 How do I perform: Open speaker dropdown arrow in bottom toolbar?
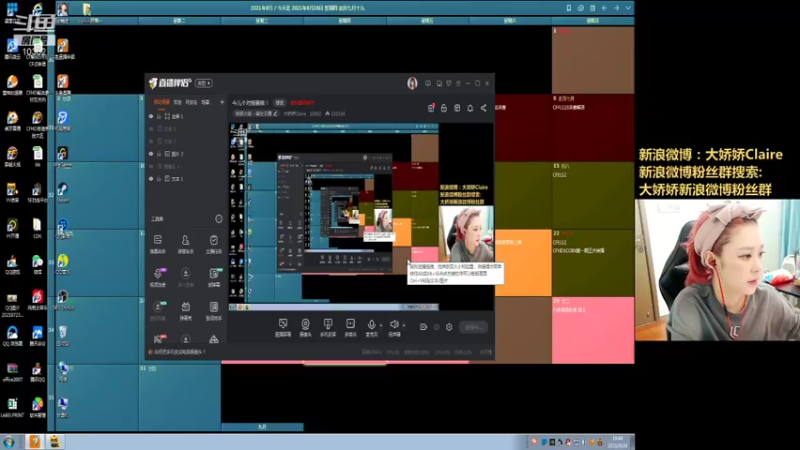(404, 325)
